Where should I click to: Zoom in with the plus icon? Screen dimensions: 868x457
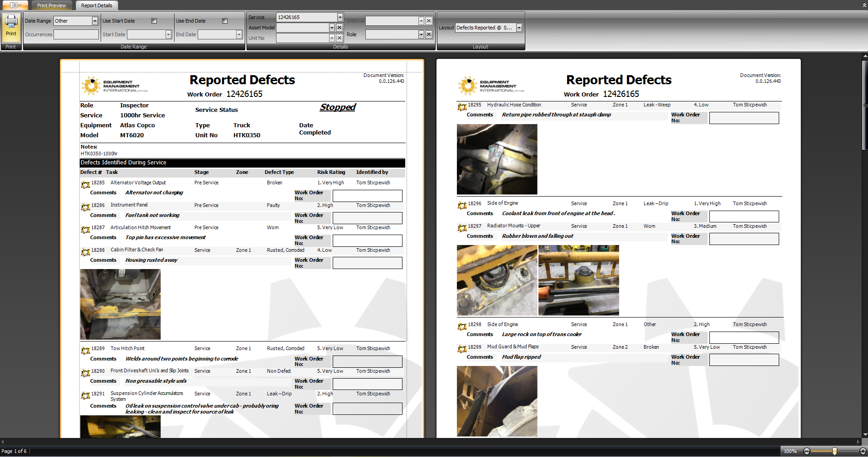click(863, 451)
